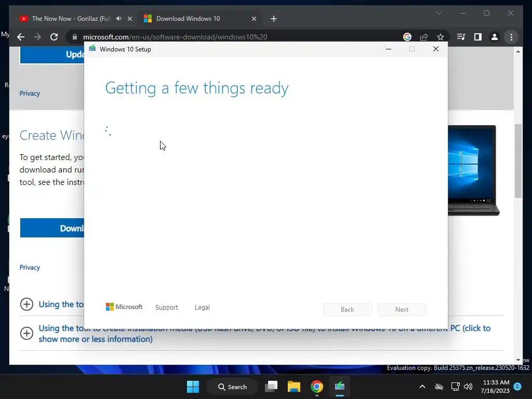Go forward a page in Chrome

coord(37,37)
